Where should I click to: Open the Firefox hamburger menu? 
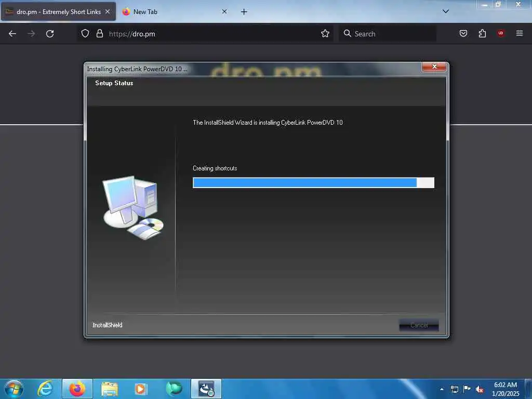coord(520,33)
